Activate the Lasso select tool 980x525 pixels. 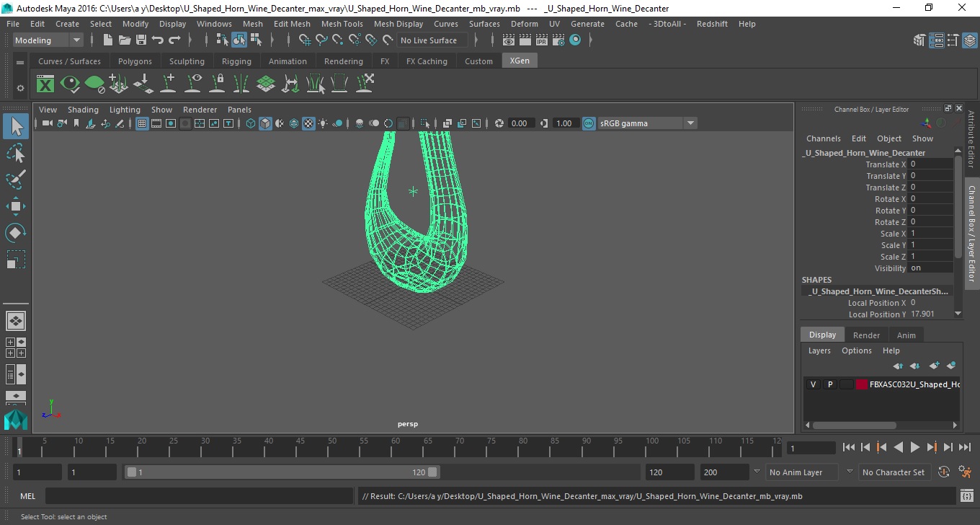click(x=16, y=153)
